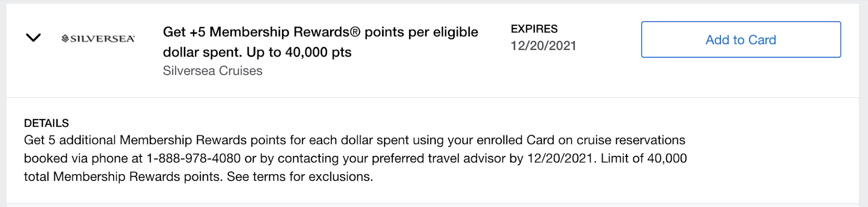Click the diamond emblem in Silversea logo
The width and height of the screenshot is (868, 207).
coord(65,39)
